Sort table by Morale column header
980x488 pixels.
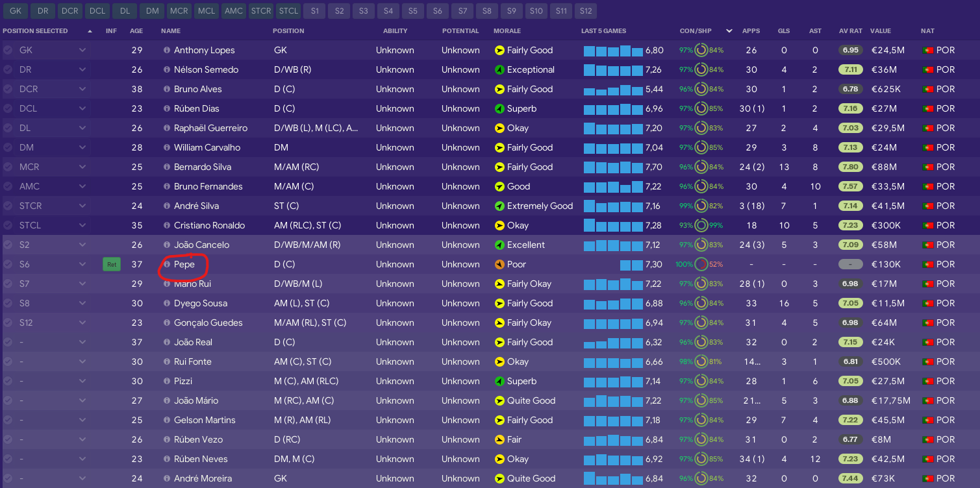click(507, 30)
